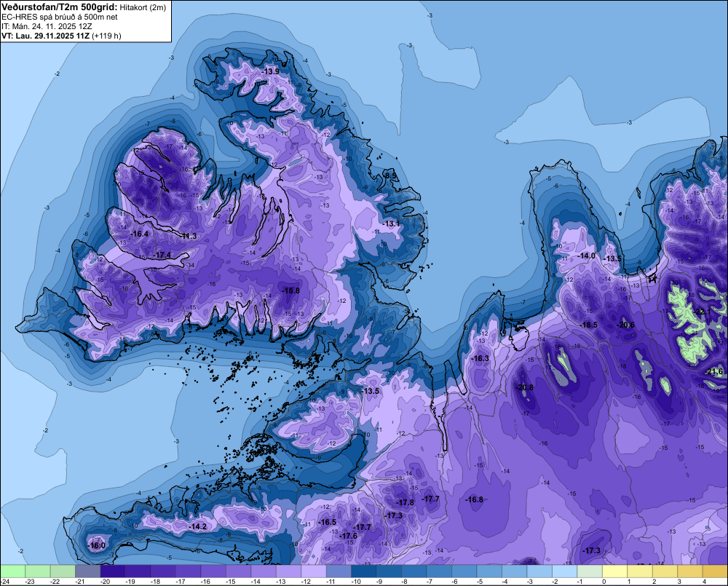Click the '4' legend scale label
This screenshot has height=586, width=728.
tap(704, 582)
